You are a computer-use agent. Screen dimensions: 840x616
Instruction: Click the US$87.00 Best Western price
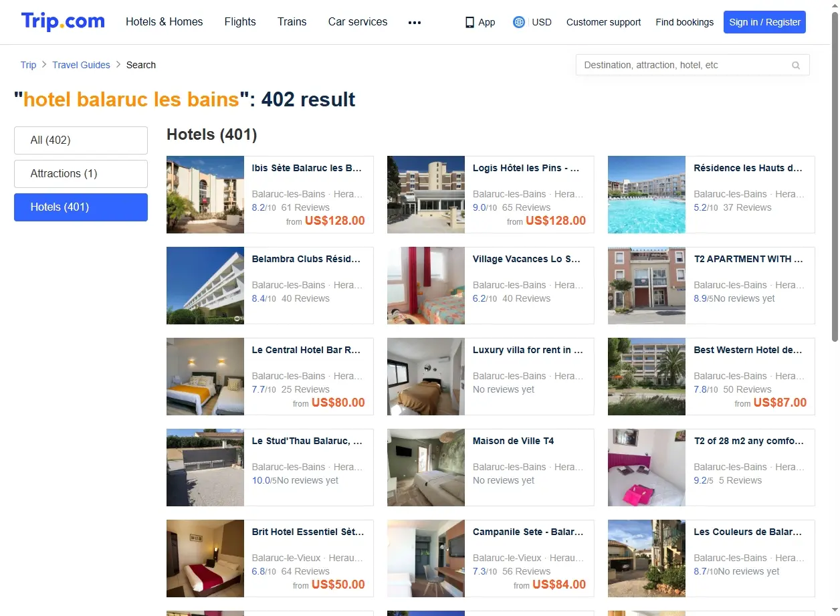pyautogui.click(x=780, y=403)
